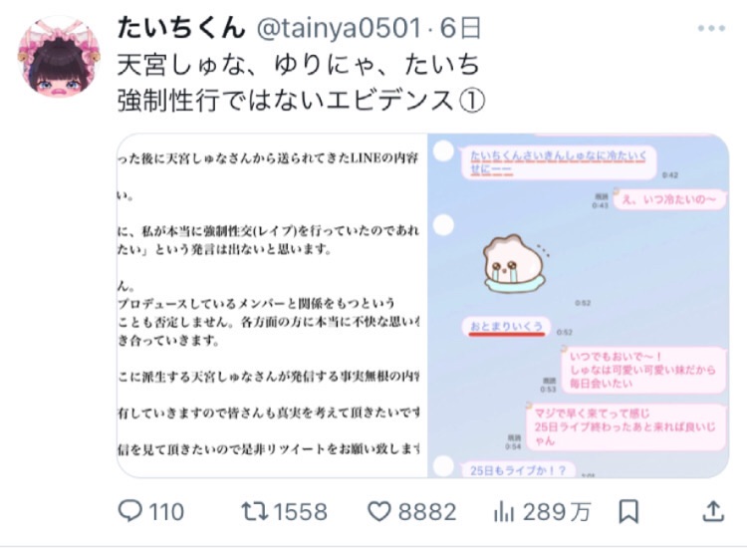
Task: Like the tweet with heart icon
Action: (x=379, y=512)
